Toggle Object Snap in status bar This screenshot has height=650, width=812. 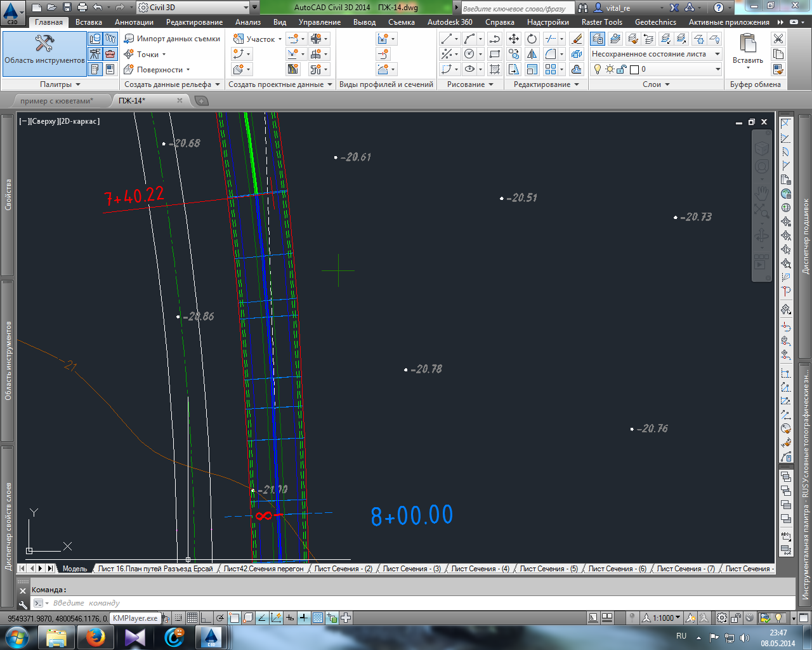coord(234,618)
